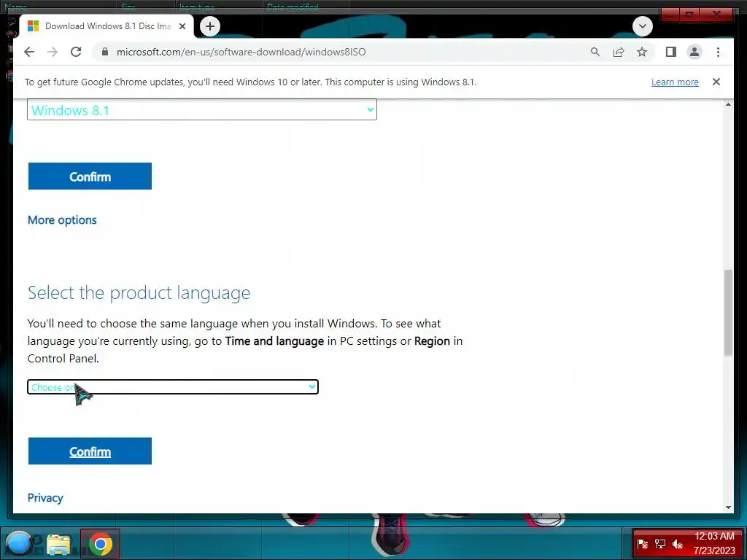This screenshot has height=560, width=747.
Task: Dismiss the Chrome update notification bar
Action: coord(716,82)
